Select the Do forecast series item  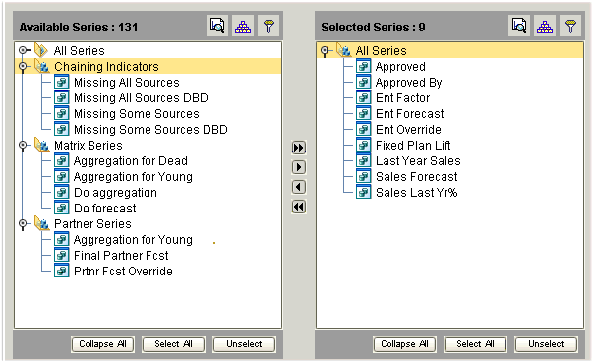click(105, 208)
